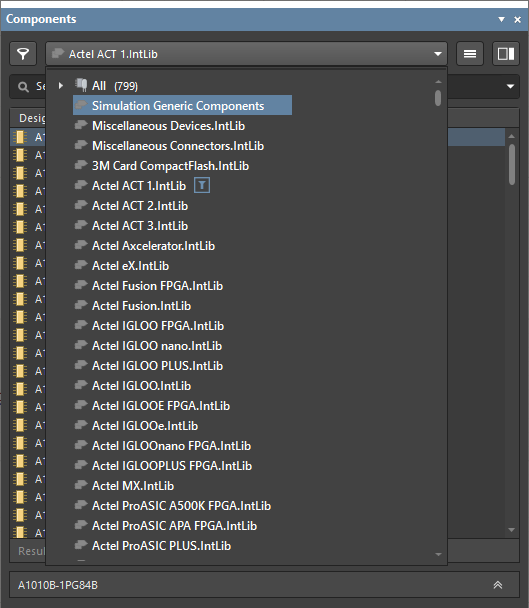The height and width of the screenshot is (608, 529).
Task: Select Actel ProASIC APA FPGA.IntLib
Action: [x=175, y=526]
